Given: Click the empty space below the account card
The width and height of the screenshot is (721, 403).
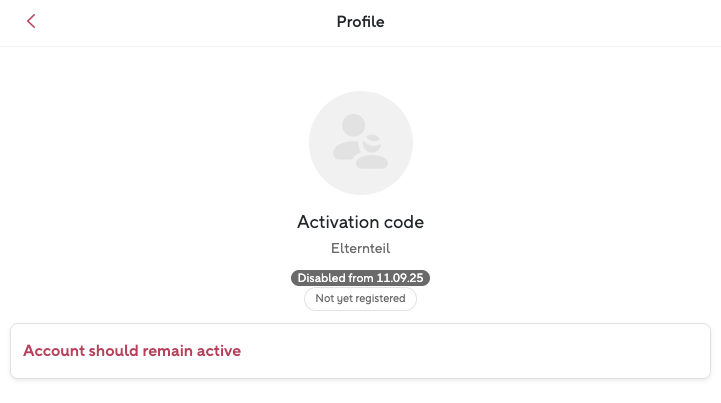Looking at the screenshot, I should (360, 392).
